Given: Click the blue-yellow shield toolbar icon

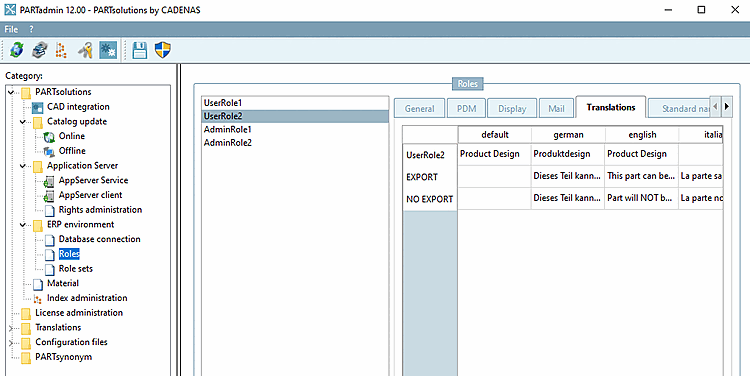Looking at the screenshot, I should (163, 50).
